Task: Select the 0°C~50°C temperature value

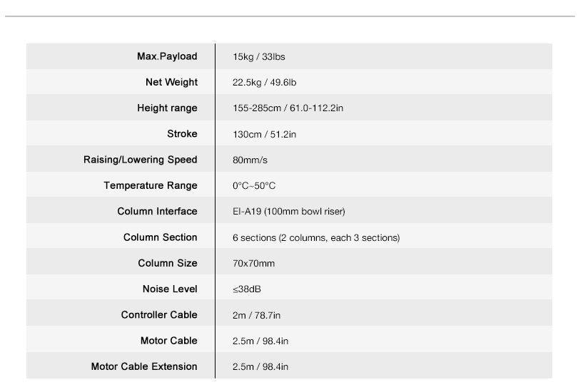Action: (253, 186)
